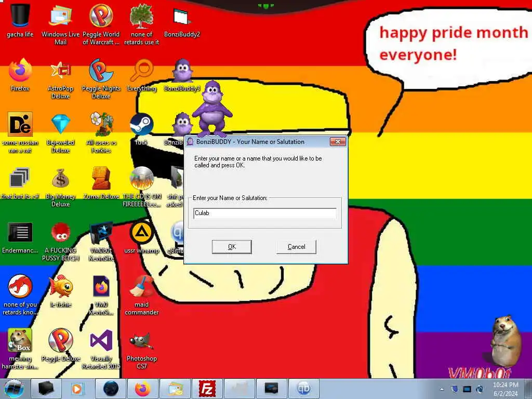Launch Photoshop CS7 shortcut

point(141,341)
